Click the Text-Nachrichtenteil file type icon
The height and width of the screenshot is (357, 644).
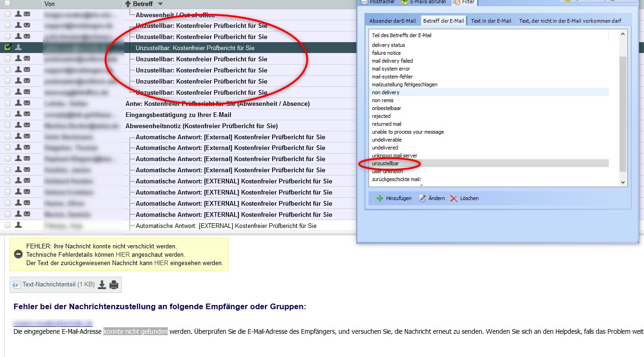tap(17, 285)
